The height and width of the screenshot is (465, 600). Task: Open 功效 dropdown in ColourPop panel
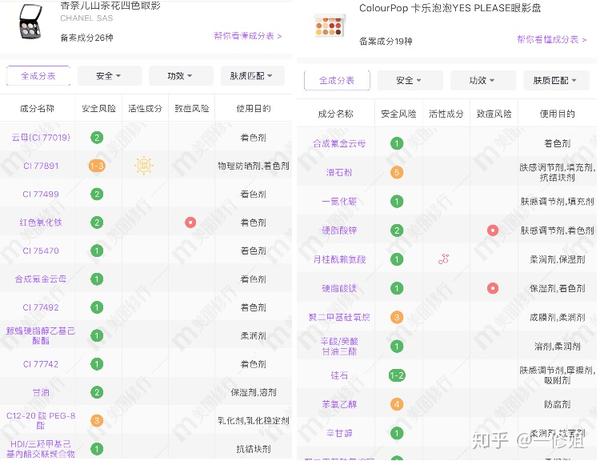click(483, 80)
